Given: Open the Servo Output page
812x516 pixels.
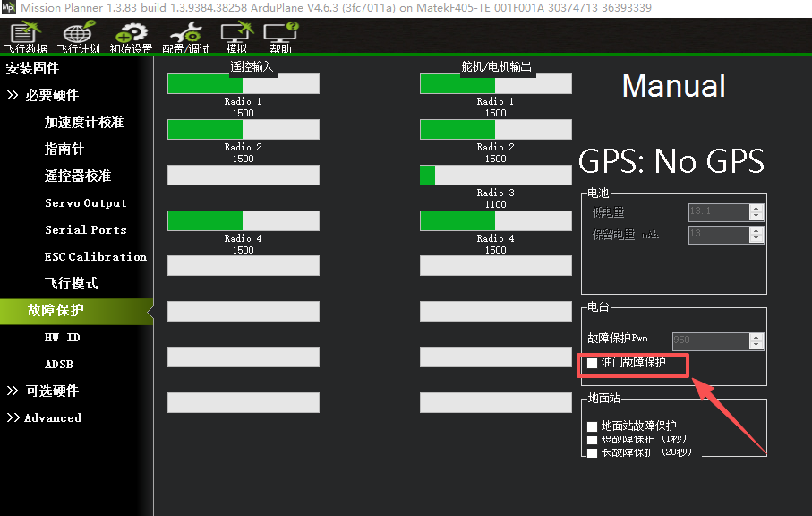Looking at the screenshot, I should 85,203.
